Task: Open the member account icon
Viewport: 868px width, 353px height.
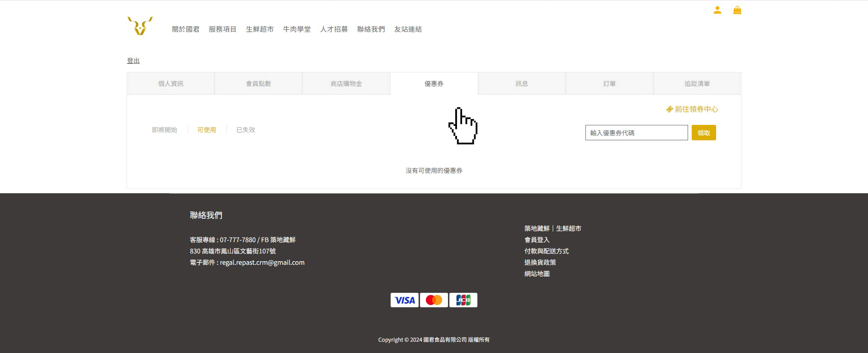Action: coord(717,10)
